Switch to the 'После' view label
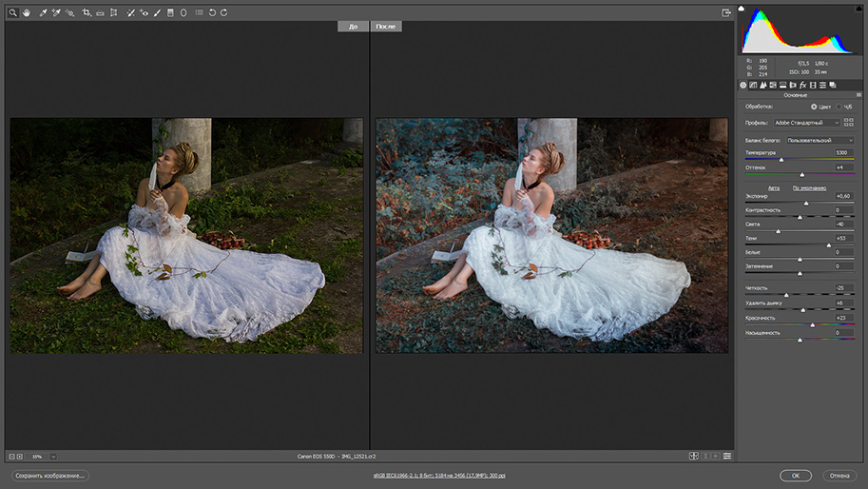 click(386, 27)
